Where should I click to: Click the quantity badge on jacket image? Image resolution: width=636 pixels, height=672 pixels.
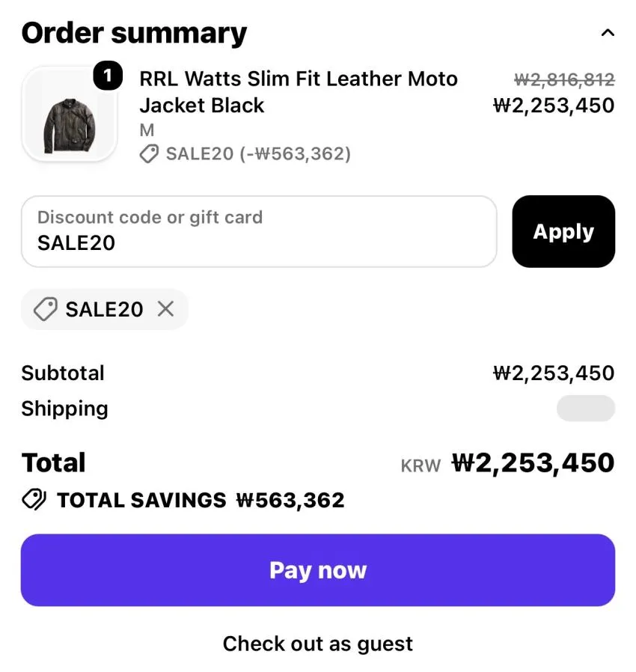point(108,76)
